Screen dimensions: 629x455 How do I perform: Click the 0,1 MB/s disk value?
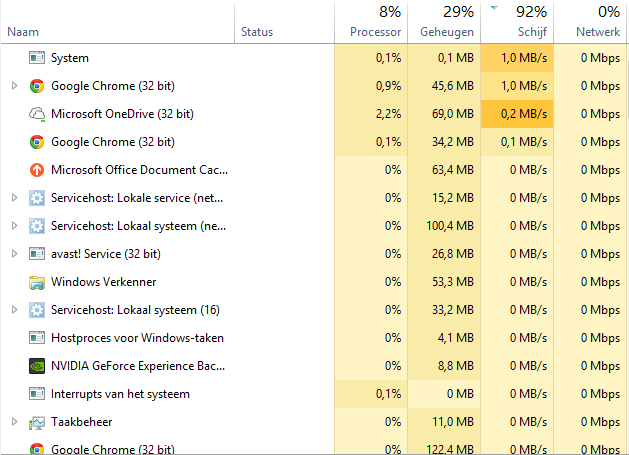(x=524, y=142)
